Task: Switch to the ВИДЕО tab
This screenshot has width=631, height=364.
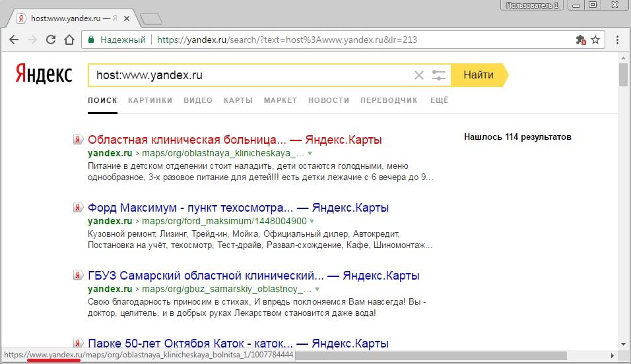Action: click(198, 100)
